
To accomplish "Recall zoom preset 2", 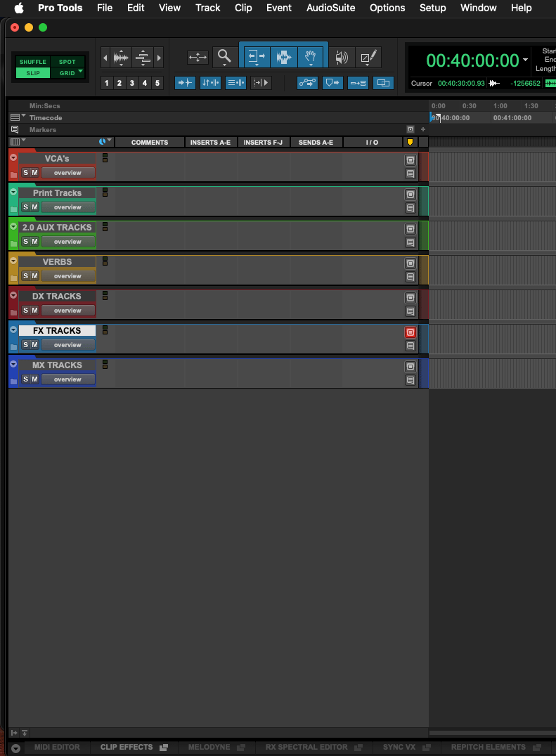I will [119, 83].
